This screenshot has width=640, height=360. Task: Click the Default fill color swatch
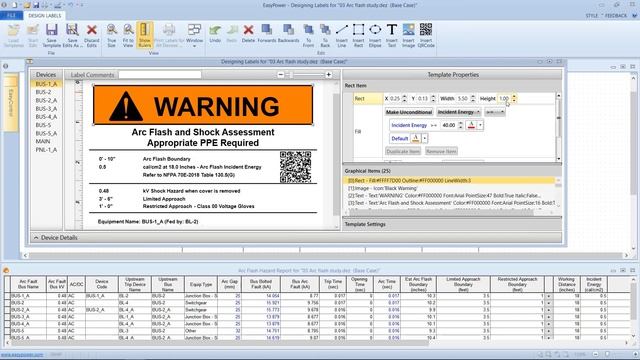416,138
